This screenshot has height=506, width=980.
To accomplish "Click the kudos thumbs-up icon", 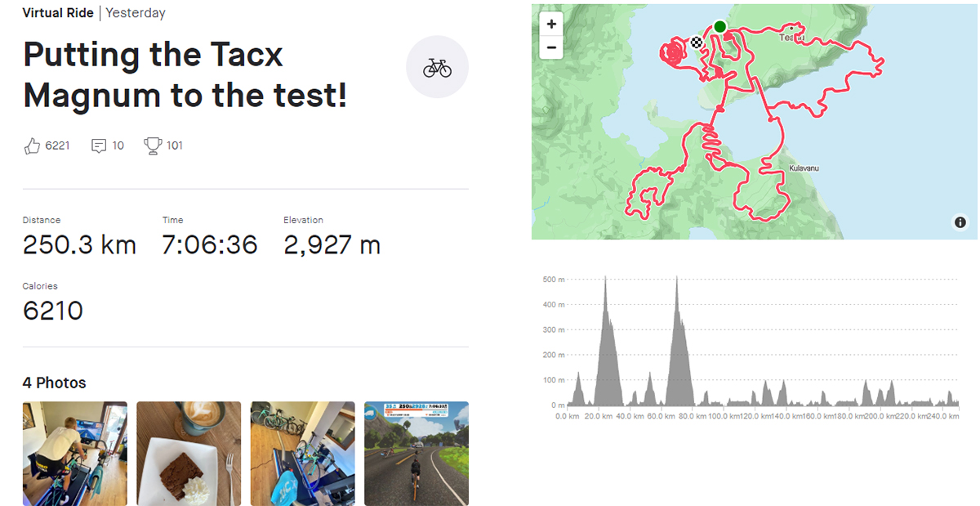I will pos(32,146).
